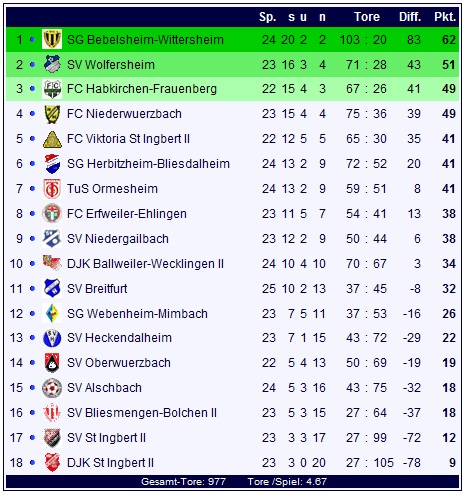This screenshot has width=465, height=495.
Task: Click the Pkt. column header
Action: 445,17
